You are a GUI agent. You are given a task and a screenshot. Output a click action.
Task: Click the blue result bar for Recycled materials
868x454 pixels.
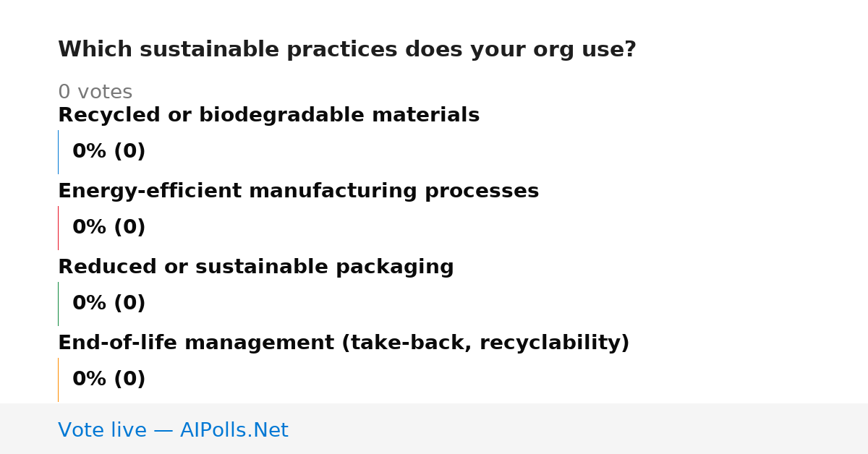[x=58, y=152]
